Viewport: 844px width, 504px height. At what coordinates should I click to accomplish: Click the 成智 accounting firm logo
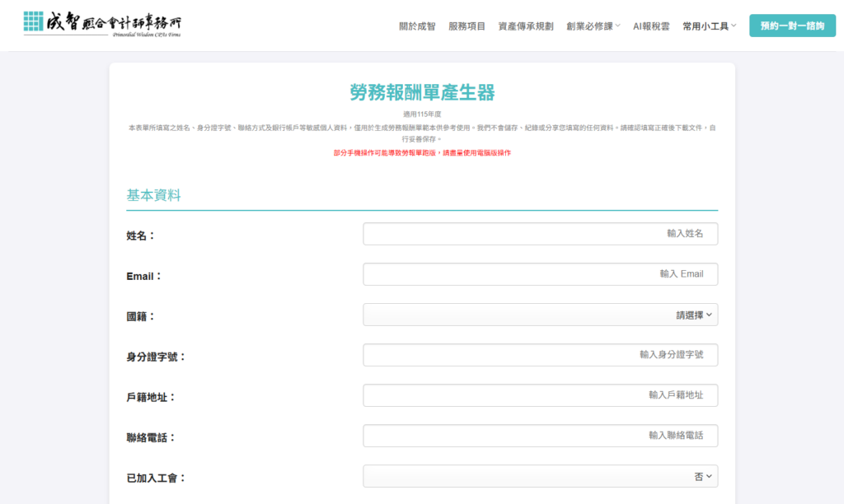click(102, 25)
